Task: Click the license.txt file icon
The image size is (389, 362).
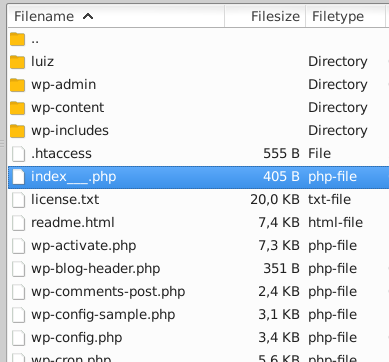Action: pyautogui.click(x=18, y=200)
